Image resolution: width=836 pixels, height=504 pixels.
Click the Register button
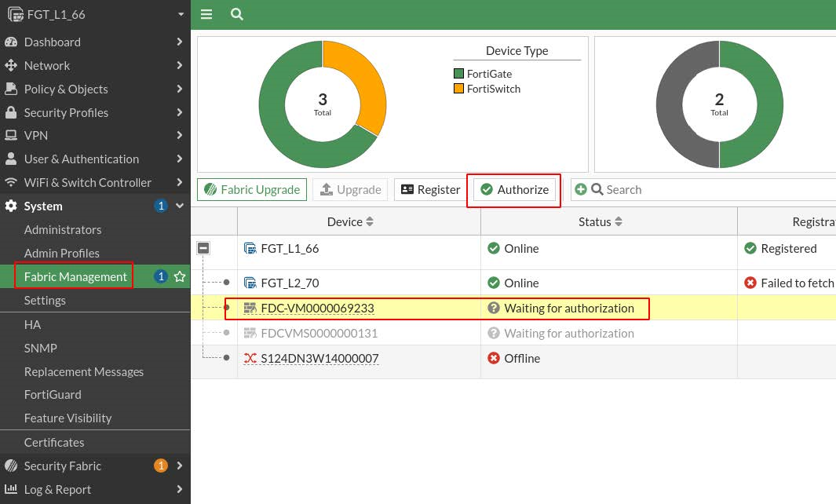[x=430, y=189]
